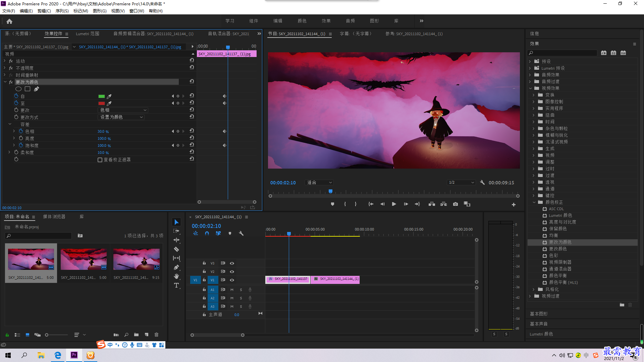
Task: Create 4-point polygon mask for 更改为颜色
Action: (28, 89)
